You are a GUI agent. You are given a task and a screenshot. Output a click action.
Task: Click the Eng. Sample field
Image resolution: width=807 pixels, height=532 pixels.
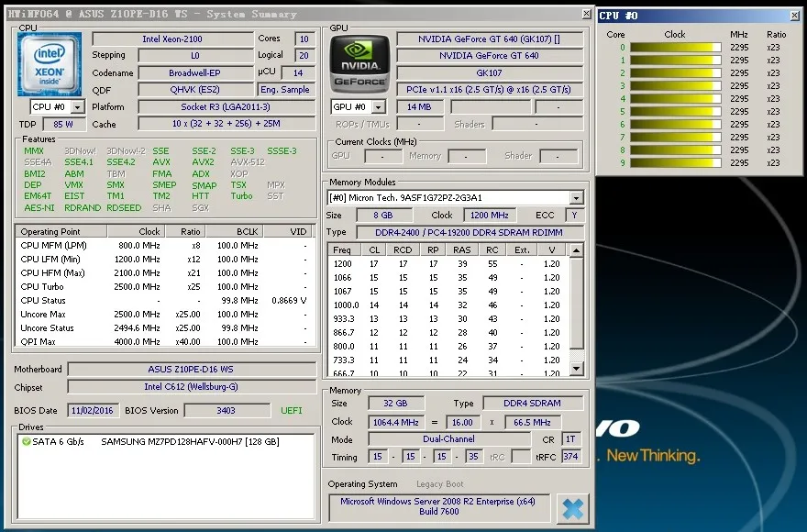pyautogui.click(x=285, y=90)
